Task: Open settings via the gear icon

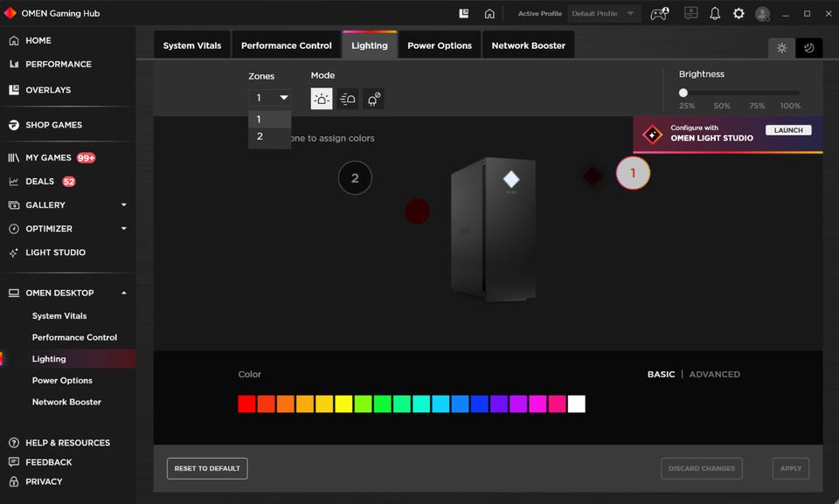Action: point(738,14)
